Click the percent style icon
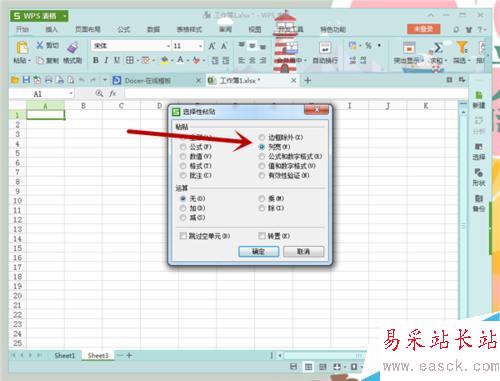The image size is (500, 381). pos(368,45)
